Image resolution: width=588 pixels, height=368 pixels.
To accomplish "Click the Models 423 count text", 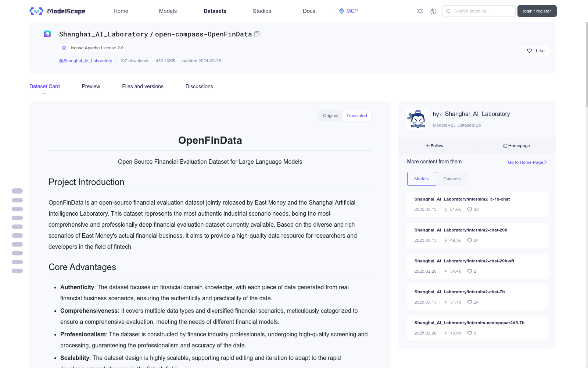I will tap(444, 125).
